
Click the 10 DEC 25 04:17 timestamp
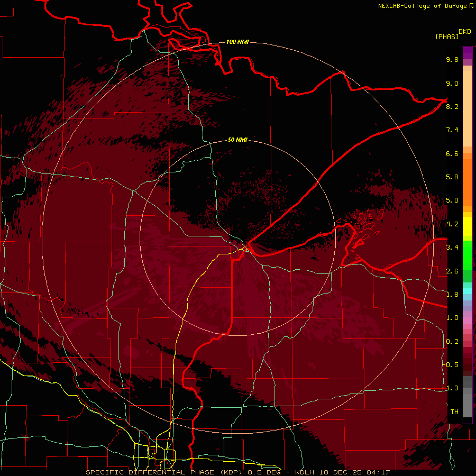click(354, 472)
